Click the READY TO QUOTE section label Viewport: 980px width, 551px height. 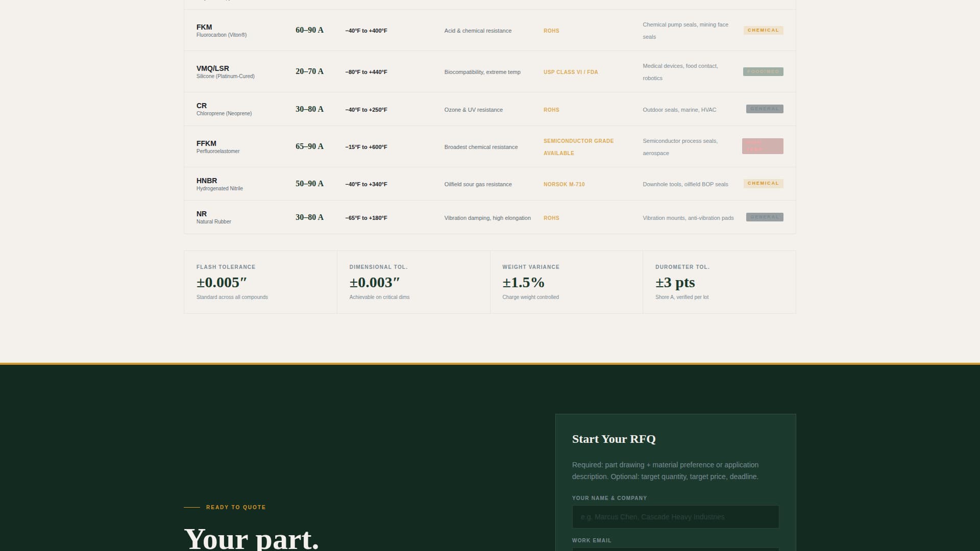point(236,507)
